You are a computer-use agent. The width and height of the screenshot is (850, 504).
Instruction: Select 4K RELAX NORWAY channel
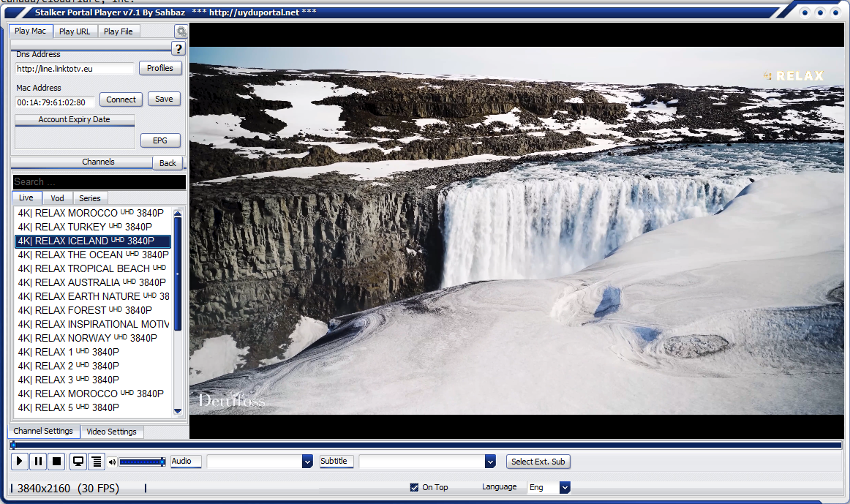tap(88, 338)
